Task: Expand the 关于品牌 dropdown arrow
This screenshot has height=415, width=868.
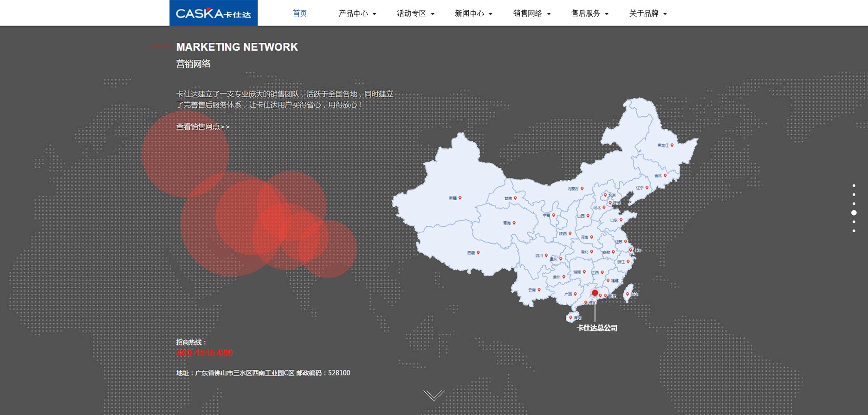Action: [x=665, y=14]
